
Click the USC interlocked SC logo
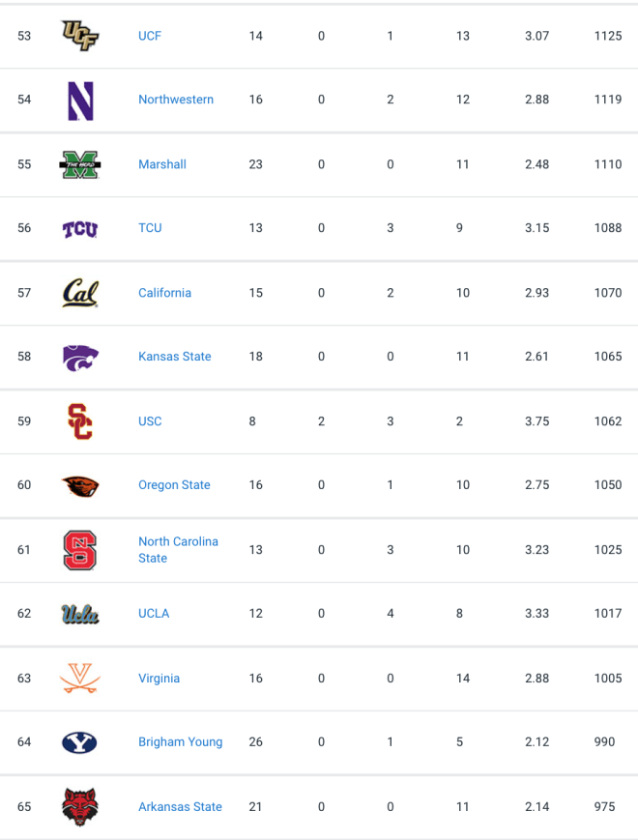pos(80,421)
